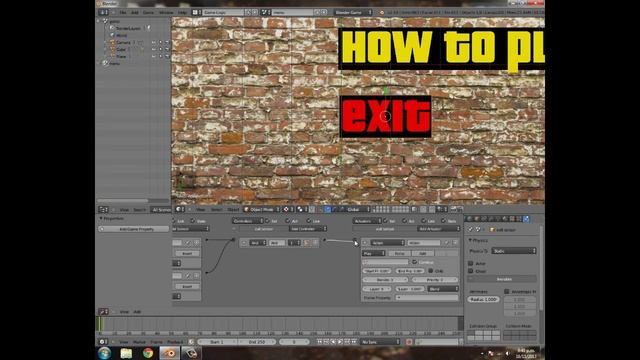Select the Physics tab icon in Properties
640x360 pixels.
(x=526, y=219)
